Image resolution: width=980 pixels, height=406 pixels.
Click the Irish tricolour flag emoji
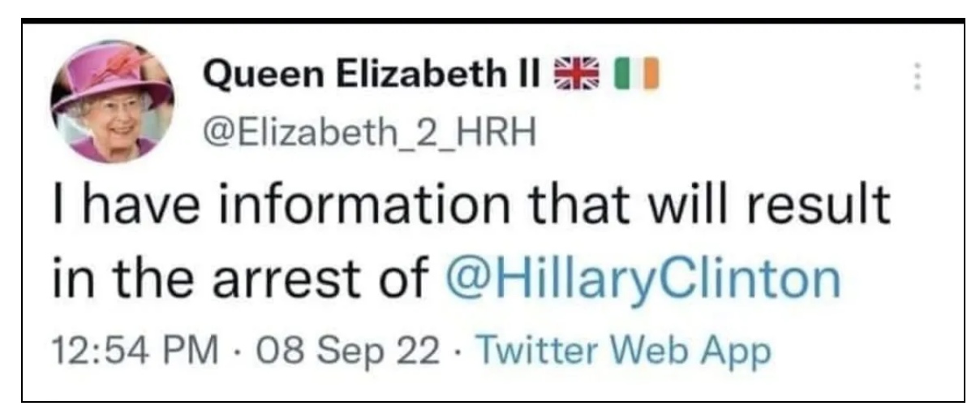[x=638, y=76]
